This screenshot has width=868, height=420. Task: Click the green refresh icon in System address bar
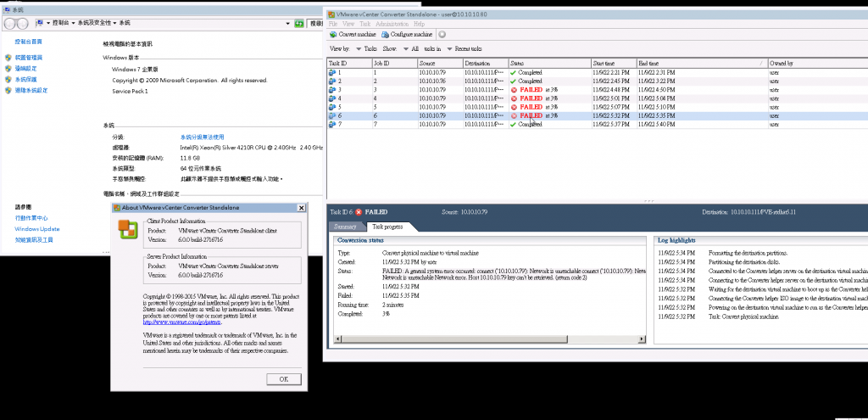299,23
